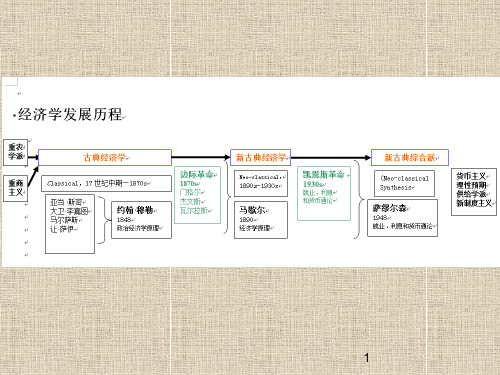Screen dimensions: 500x375
Task: Click the name '马尔萨斯'
Action: pyautogui.click(x=64, y=220)
